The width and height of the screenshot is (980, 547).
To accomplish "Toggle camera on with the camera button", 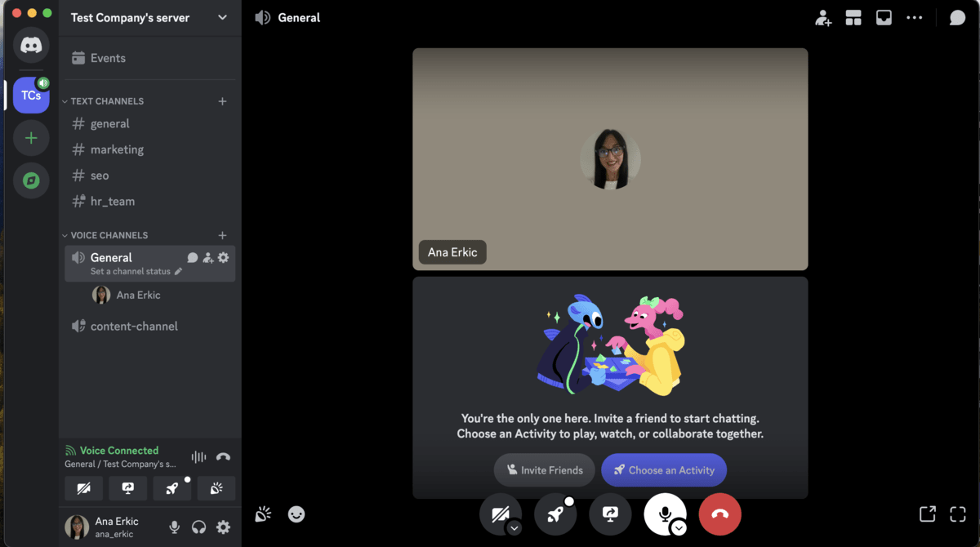I will (x=500, y=512).
